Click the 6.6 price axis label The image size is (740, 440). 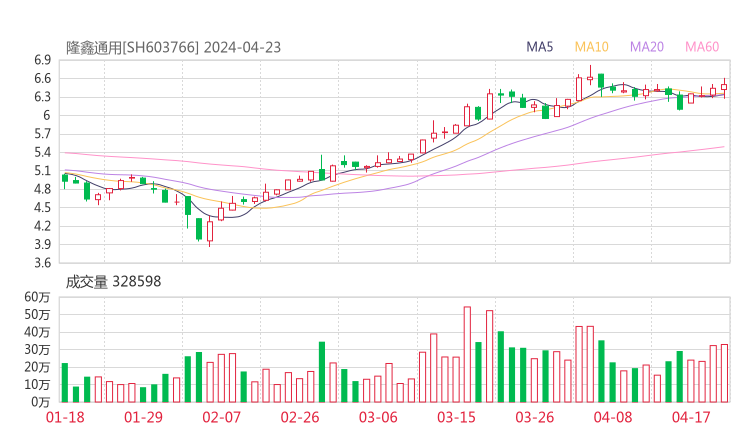tap(42, 78)
